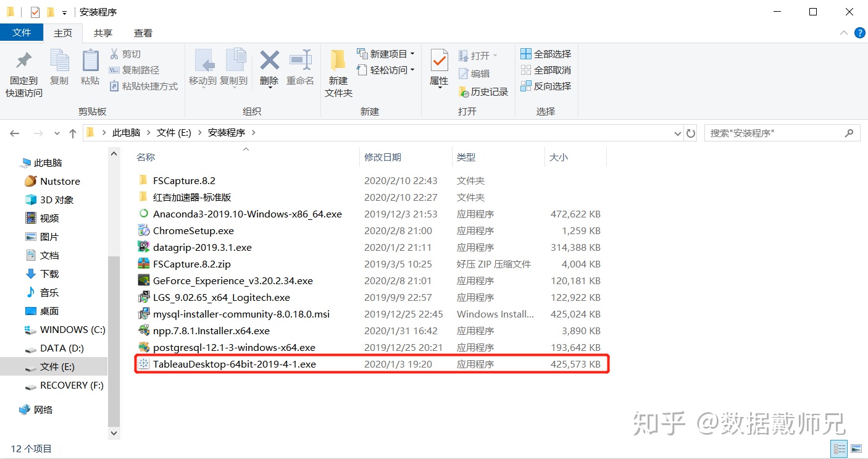This screenshot has height=459, width=868.
Task: Click Select All (全部选择)
Action: 546,54
